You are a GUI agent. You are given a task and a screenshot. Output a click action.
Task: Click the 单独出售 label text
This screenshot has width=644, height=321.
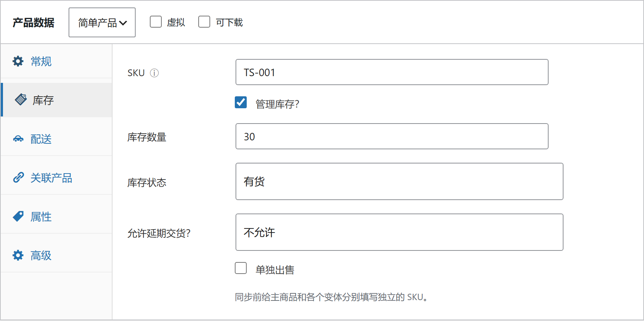(275, 270)
